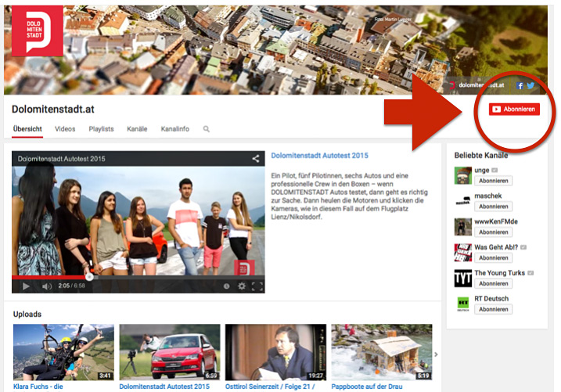The image size is (561, 392).
Task: Subscribe to the wwwKenFMde channel
Action: (x=494, y=232)
